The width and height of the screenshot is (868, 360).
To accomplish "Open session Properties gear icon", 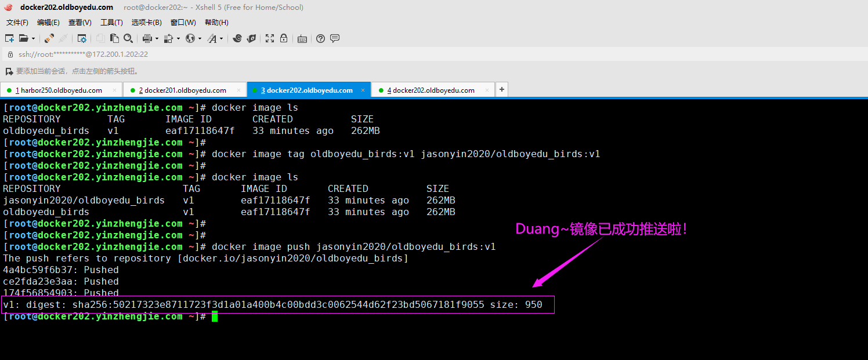I will 82,38.
